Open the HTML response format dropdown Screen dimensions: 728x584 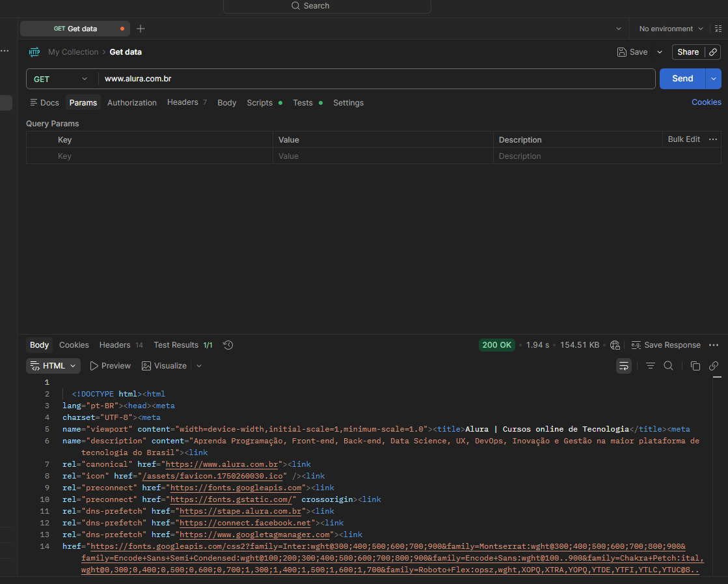(x=53, y=366)
